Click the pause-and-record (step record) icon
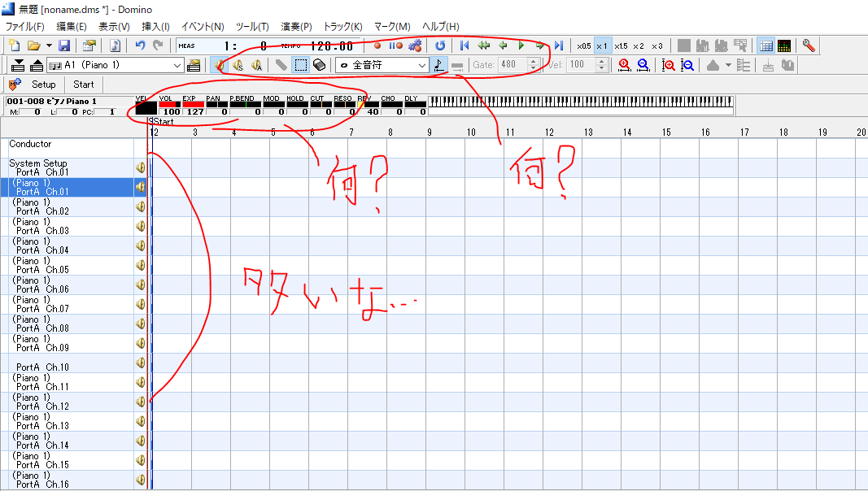This screenshot has height=491, width=868. coord(395,46)
